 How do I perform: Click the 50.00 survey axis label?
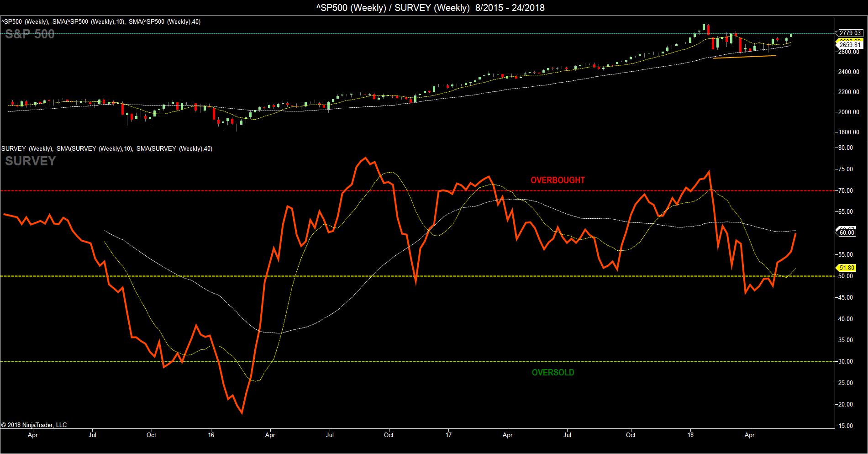(846, 276)
